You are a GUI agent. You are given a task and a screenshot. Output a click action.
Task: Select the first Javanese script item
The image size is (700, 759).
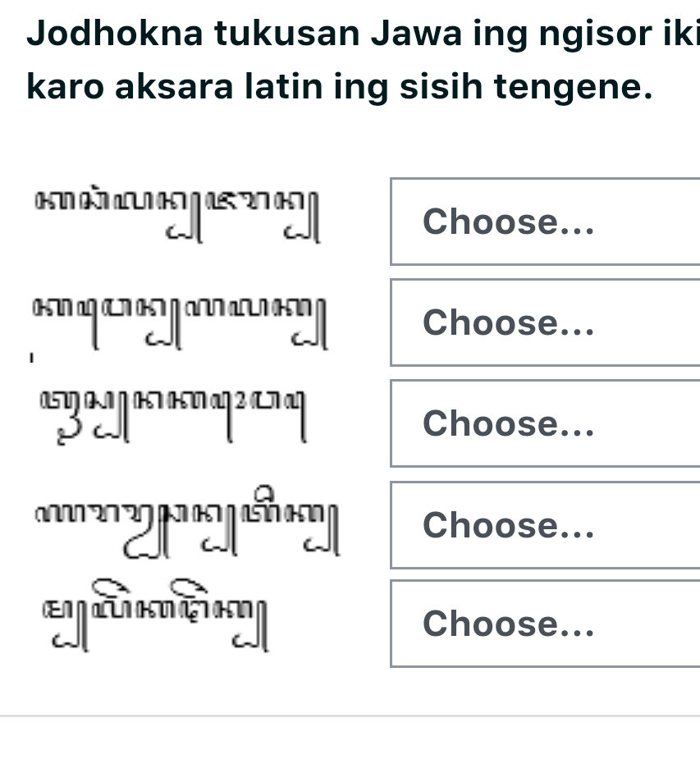181,213
